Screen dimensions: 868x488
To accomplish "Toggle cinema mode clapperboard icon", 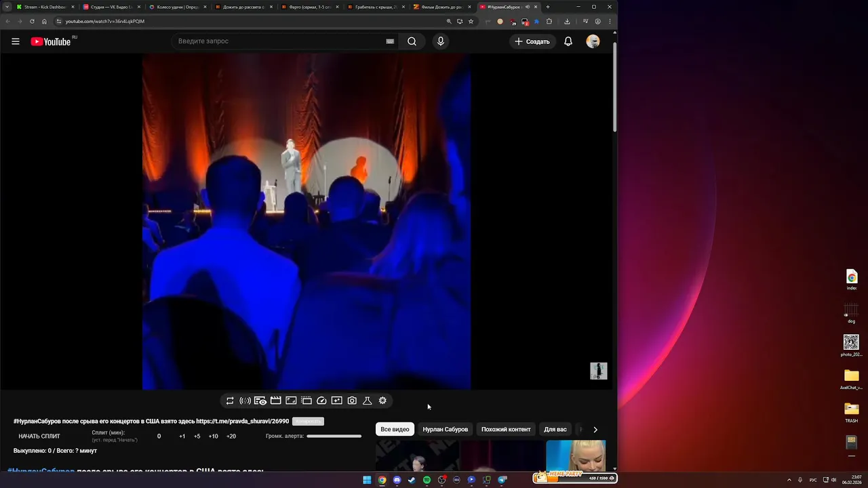I will click(276, 401).
